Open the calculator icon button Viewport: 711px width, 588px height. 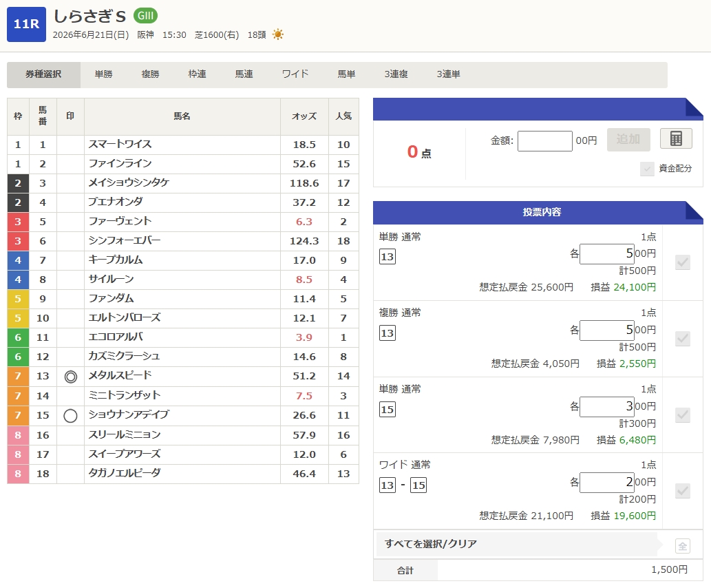pyautogui.click(x=676, y=139)
